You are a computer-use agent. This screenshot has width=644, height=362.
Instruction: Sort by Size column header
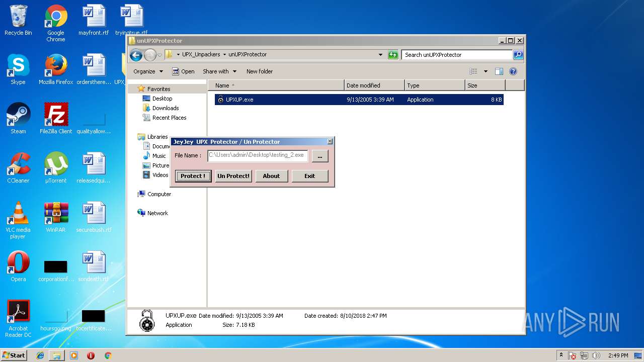(x=486, y=85)
